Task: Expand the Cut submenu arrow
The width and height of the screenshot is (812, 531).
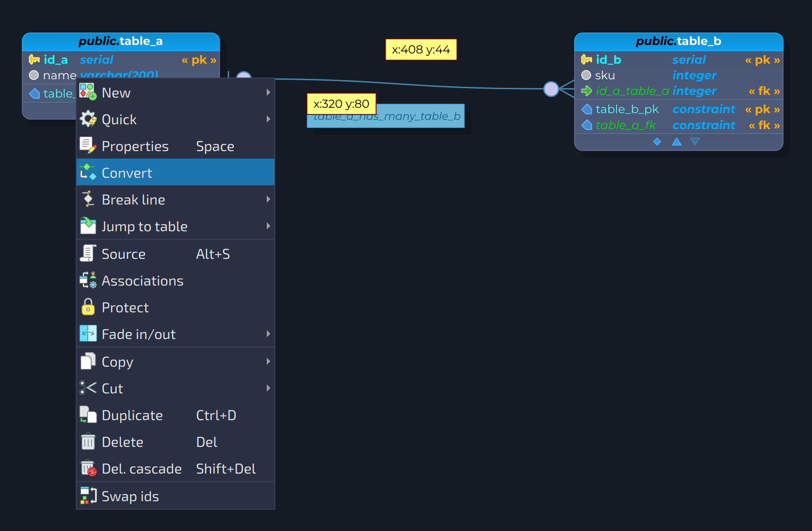Action: coord(268,388)
